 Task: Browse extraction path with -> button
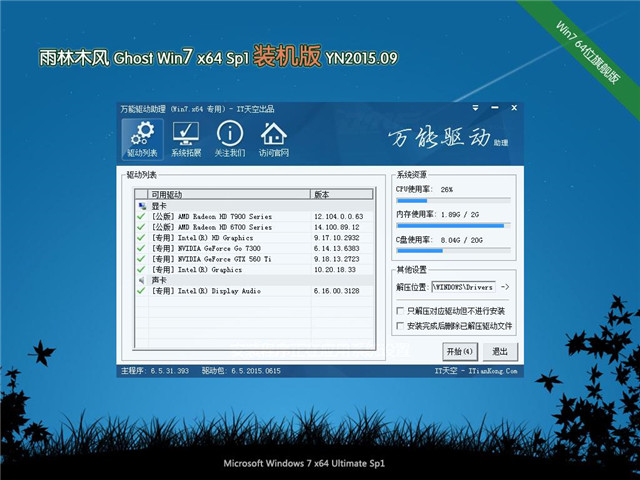point(505,287)
